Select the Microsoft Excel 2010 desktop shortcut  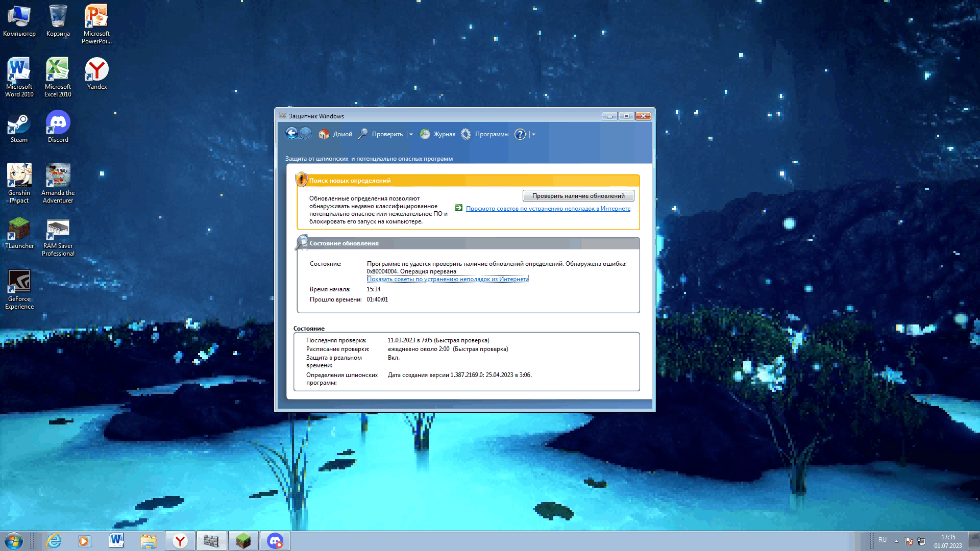tap(58, 78)
